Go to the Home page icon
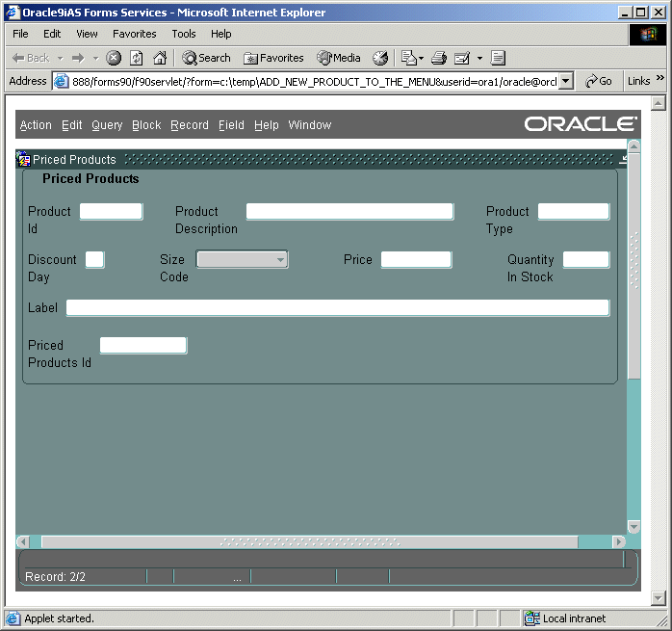672x631 pixels. 160,58
